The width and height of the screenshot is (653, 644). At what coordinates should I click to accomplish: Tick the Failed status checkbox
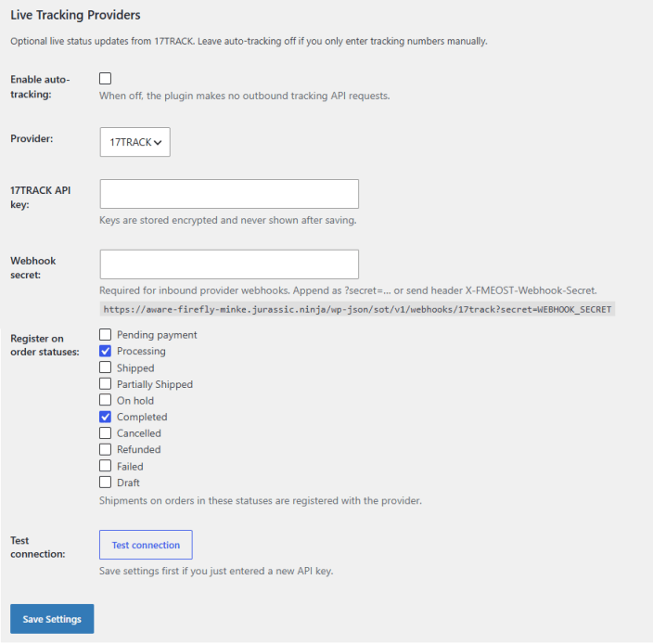(x=106, y=466)
